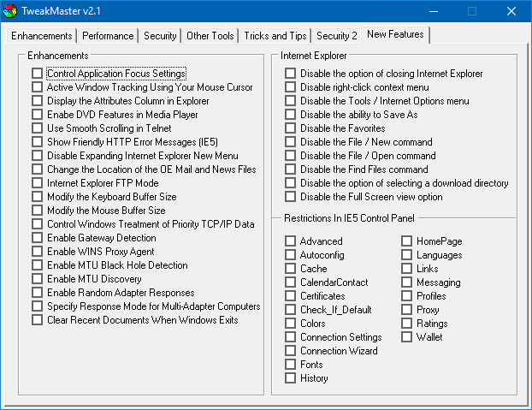Go to the Other Tools tab

[x=210, y=36]
